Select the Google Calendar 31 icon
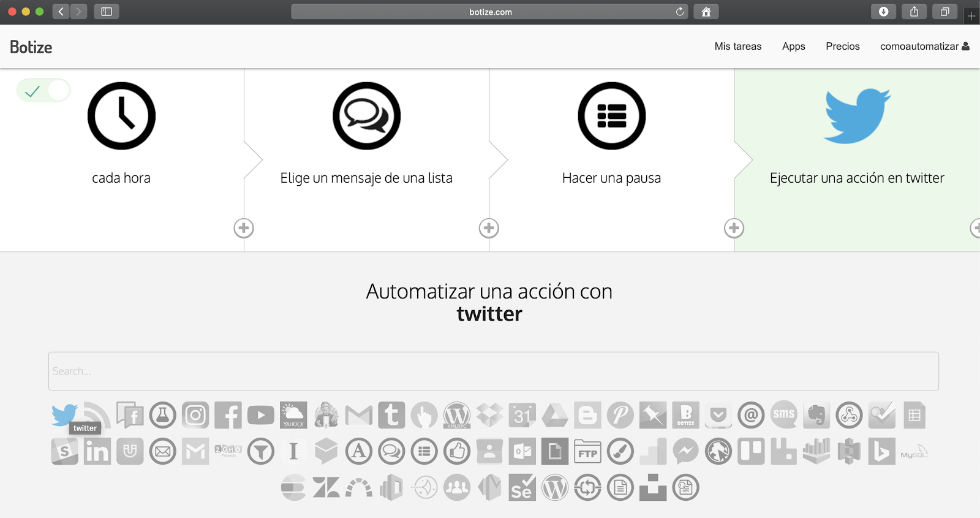980x518 pixels. point(522,415)
